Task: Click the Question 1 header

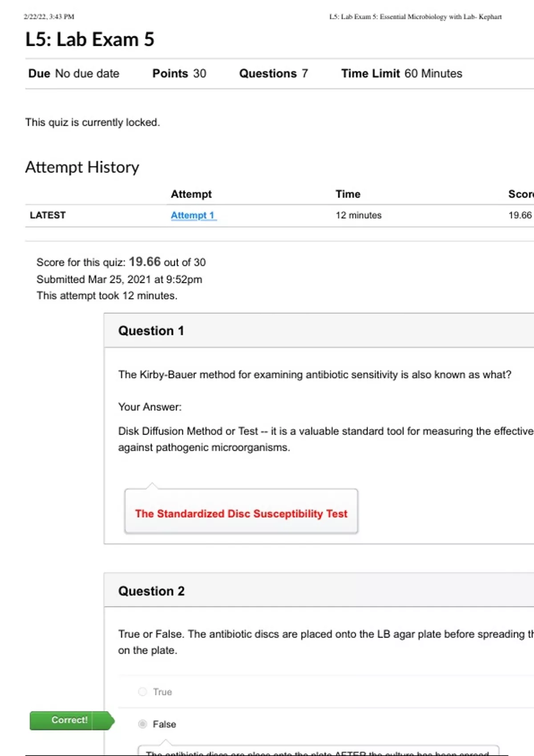Action: [x=151, y=331]
